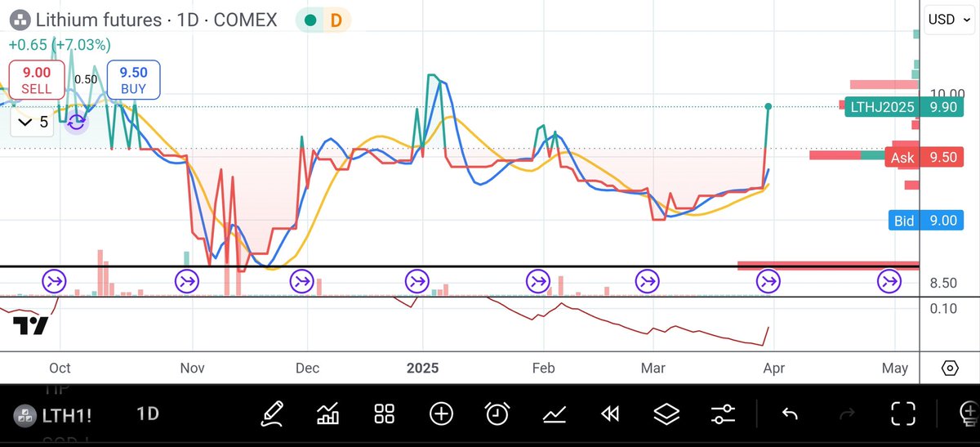Open indicators line chart icon
Screen dimensions: 980x447
(x=555, y=414)
